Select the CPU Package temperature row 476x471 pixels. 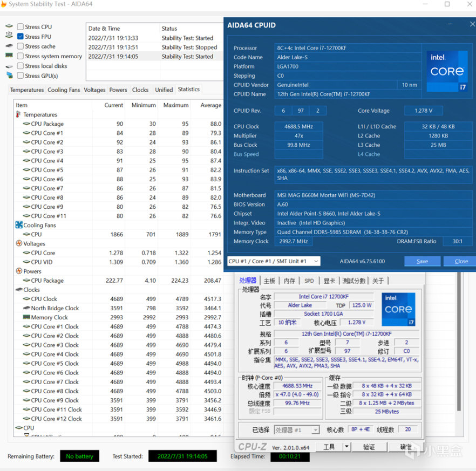pos(47,124)
